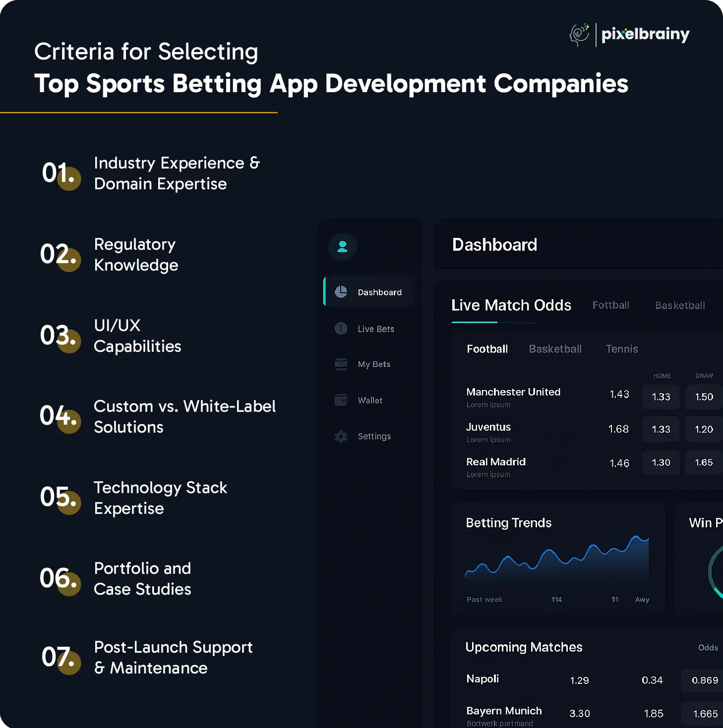Click the user profile avatar icon
Viewport: 723px width, 728px height.
point(342,246)
